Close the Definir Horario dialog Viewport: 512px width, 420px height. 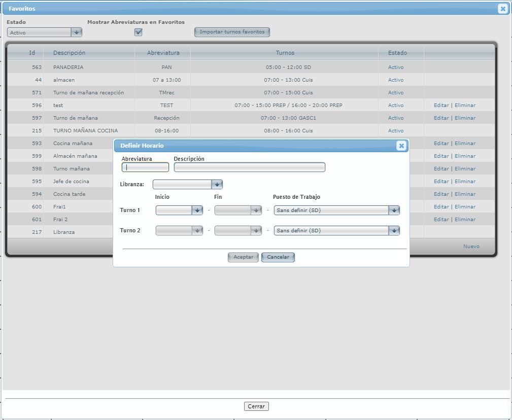click(401, 146)
